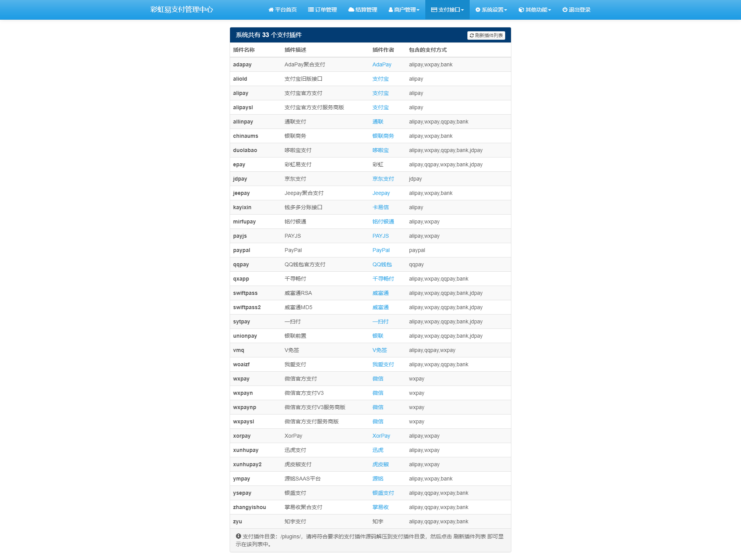Viewport: 741px width, 560px height.
Task: Open the V免签 author link
Action: (x=380, y=350)
